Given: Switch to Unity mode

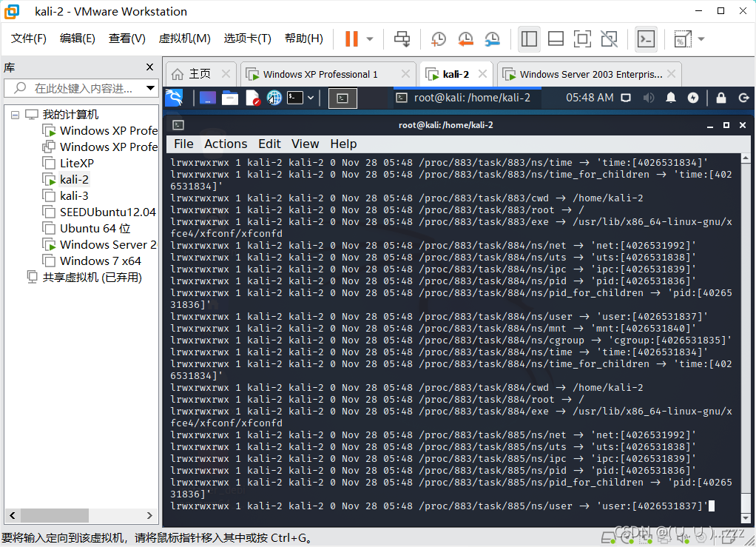Looking at the screenshot, I should pyautogui.click(x=609, y=38).
